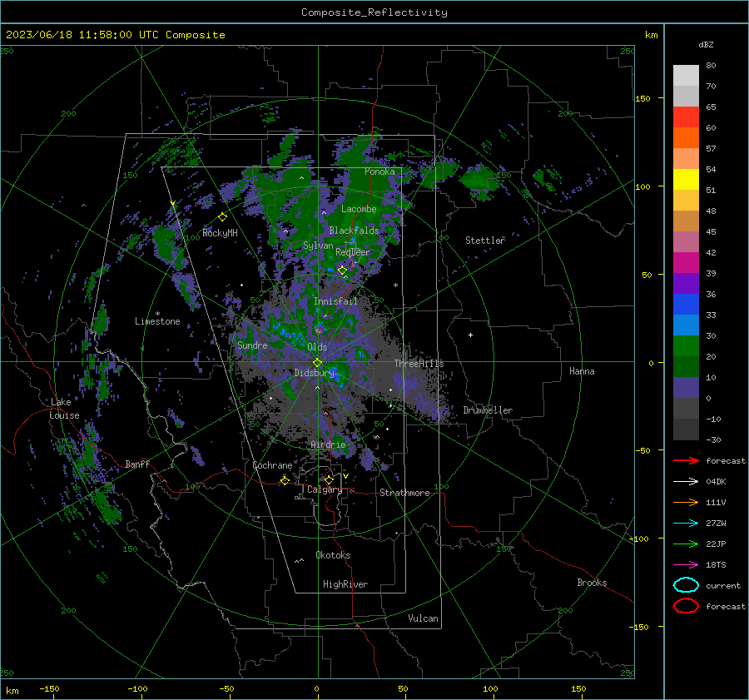Click the Innisfail town label
Image resolution: width=749 pixels, height=700 pixels.
coord(335,301)
